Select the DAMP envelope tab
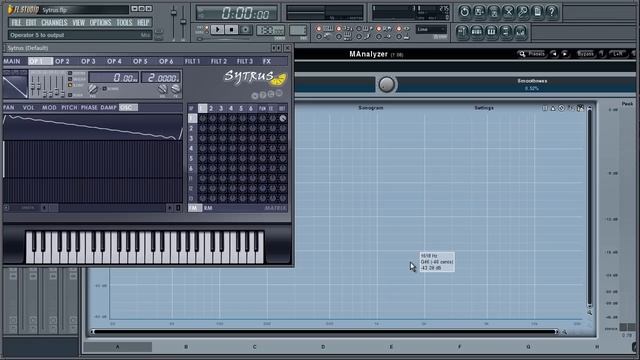The height and width of the screenshot is (360, 640). [x=109, y=108]
